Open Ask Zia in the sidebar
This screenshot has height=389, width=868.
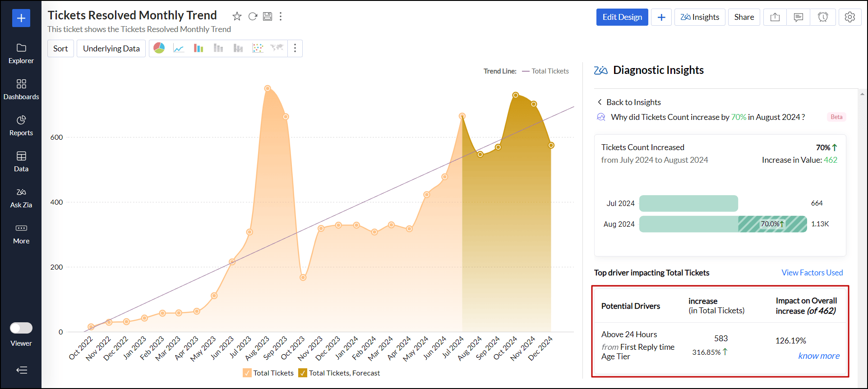[x=21, y=197]
